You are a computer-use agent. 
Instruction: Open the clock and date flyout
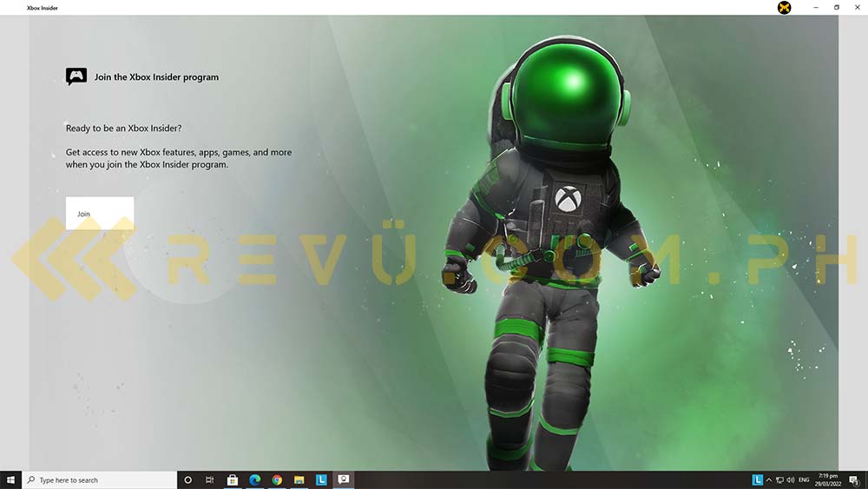(827, 480)
